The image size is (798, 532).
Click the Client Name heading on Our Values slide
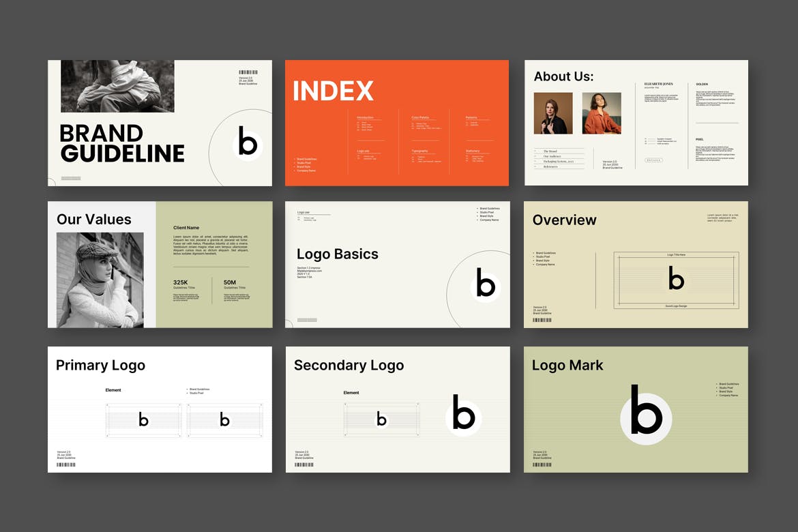point(186,228)
